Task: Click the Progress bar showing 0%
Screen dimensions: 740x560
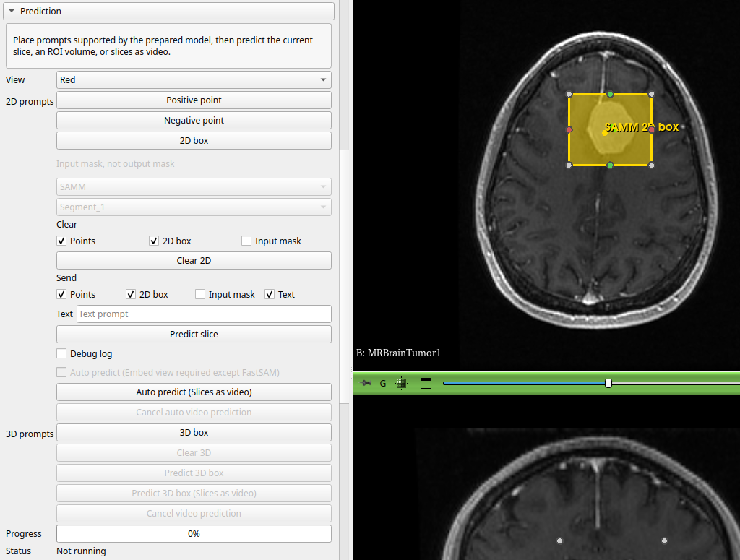Action: tap(194, 533)
